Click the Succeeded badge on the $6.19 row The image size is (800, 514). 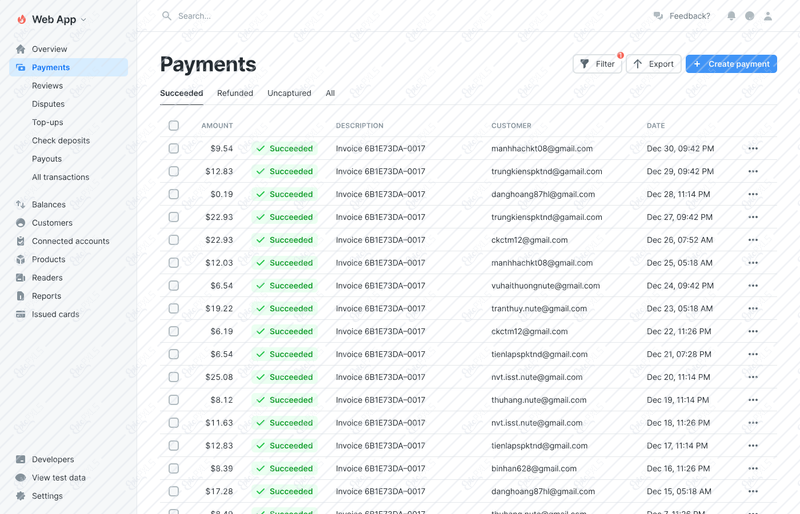(x=285, y=331)
